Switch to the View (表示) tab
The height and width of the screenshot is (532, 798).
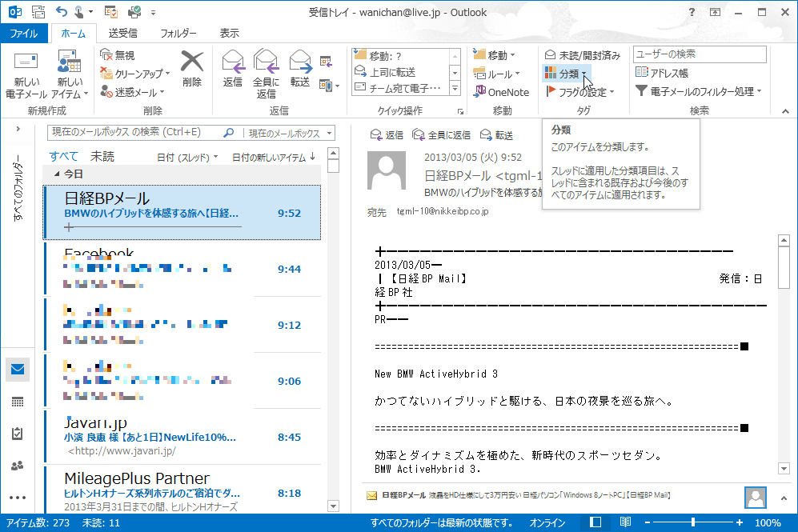coord(229,33)
